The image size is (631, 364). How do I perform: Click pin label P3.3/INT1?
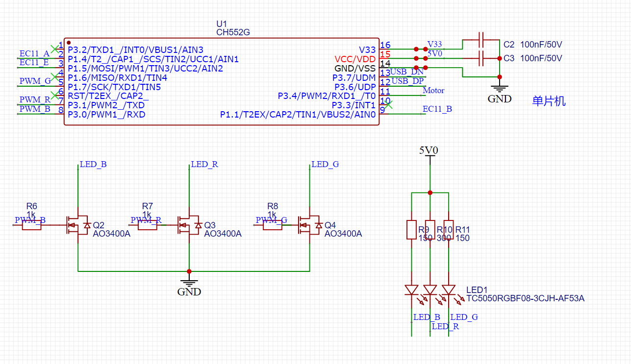(353, 105)
